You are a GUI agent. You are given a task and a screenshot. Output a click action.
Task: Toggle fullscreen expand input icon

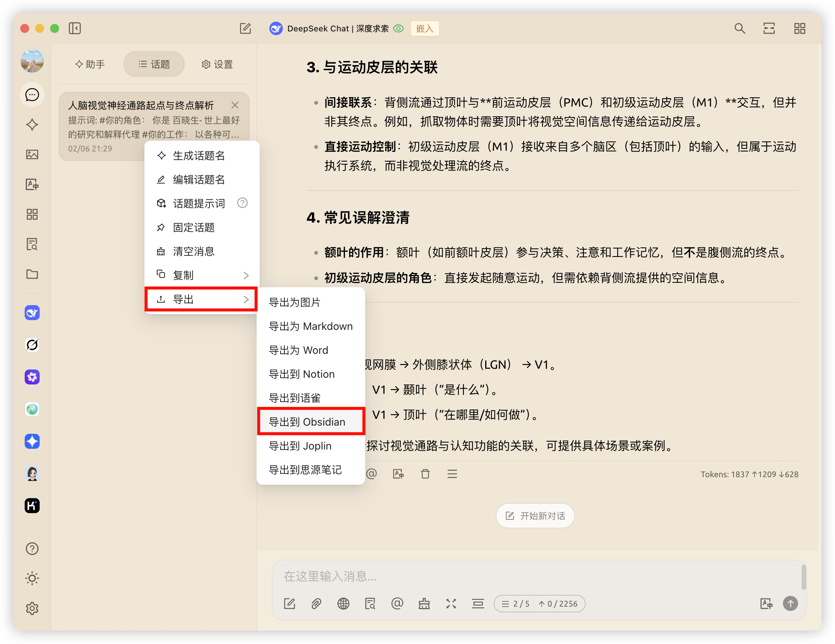(x=451, y=604)
